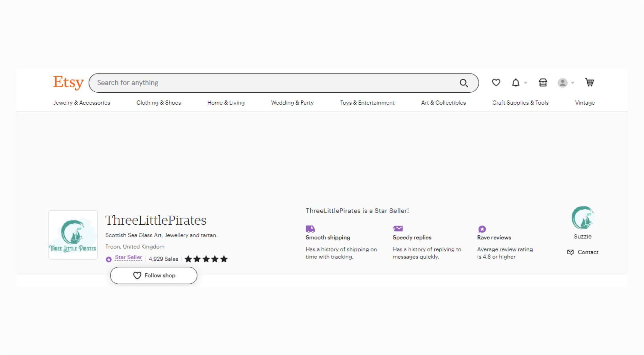The image size is (644, 355).
Task: Click the Scottish Sea Glass Art tagline
Action: point(161,235)
